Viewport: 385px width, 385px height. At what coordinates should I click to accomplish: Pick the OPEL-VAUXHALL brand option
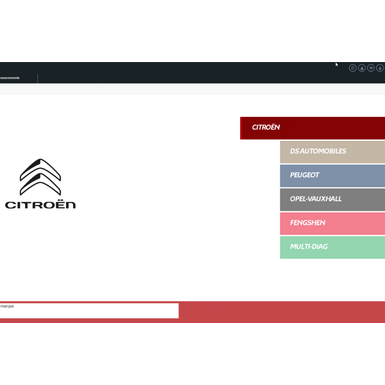(332, 199)
